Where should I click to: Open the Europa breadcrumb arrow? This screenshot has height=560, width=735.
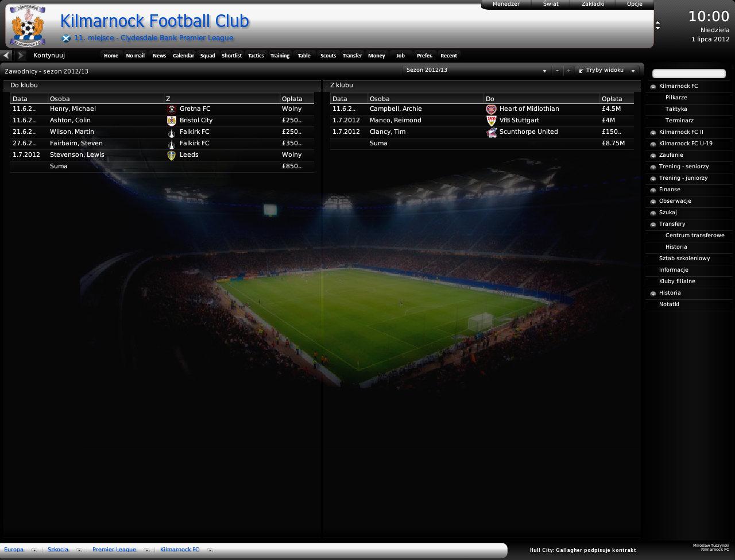[34, 550]
